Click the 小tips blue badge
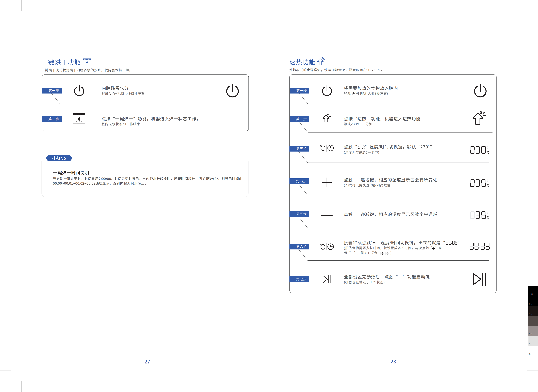538x392 pixels. click(x=59, y=158)
